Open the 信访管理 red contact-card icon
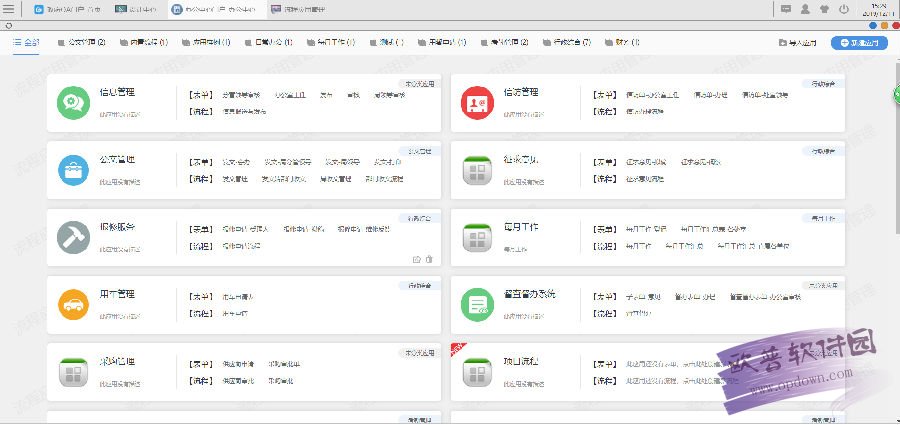The height and width of the screenshot is (425, 900). (477, 103)
